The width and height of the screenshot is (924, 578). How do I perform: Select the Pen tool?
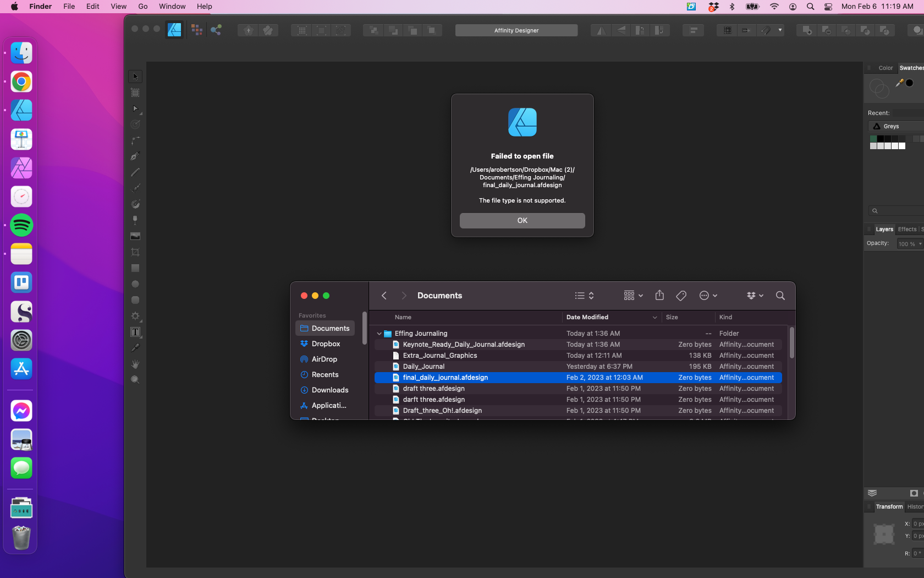tap(135, 156)
